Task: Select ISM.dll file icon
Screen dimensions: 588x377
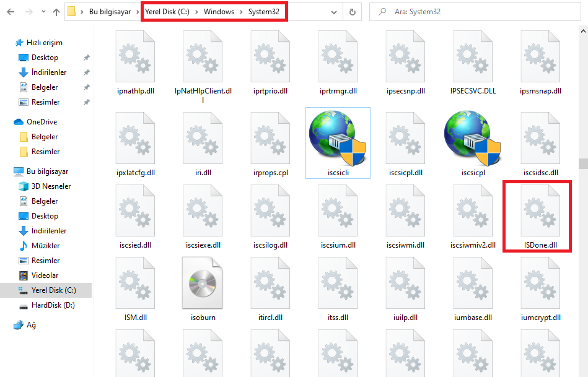Action: tap(135, 283)
